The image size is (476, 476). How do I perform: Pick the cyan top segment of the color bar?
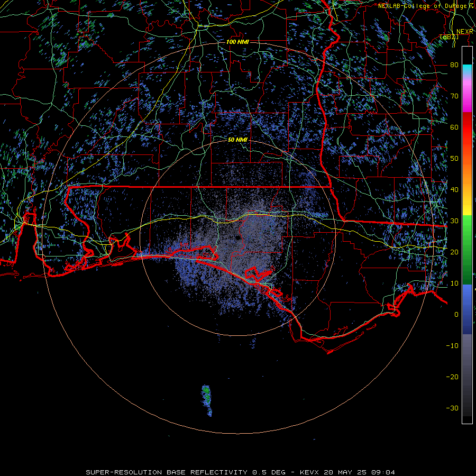tap(467, 70)
